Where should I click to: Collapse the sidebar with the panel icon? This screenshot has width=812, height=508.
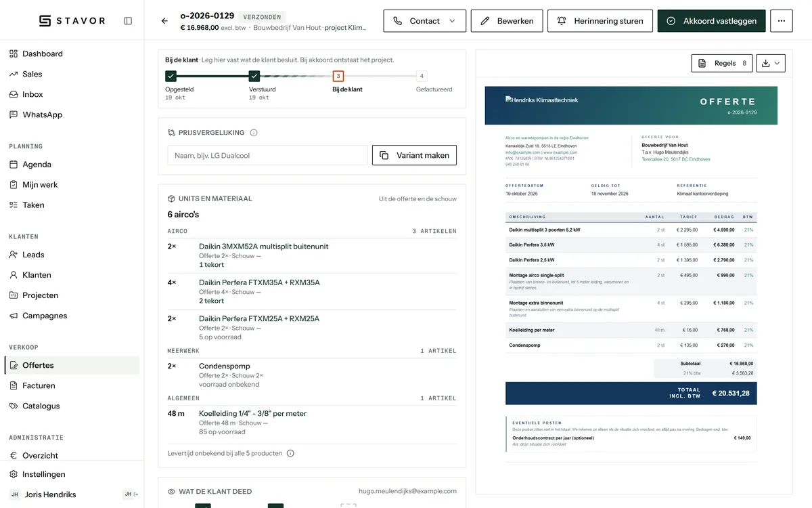[128, 21]
